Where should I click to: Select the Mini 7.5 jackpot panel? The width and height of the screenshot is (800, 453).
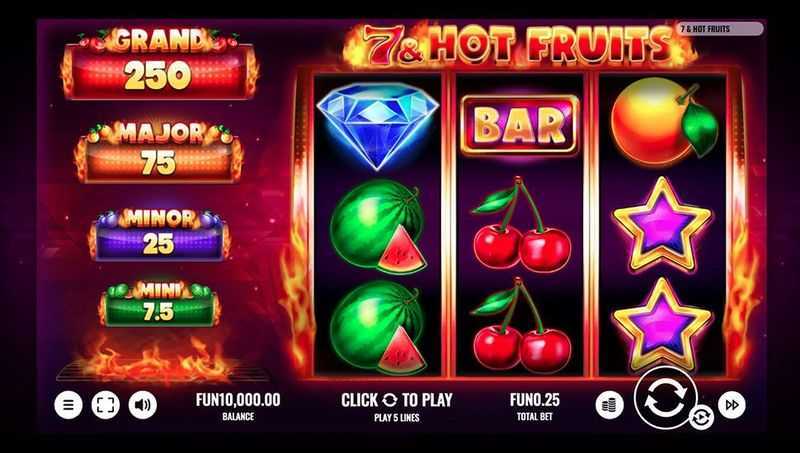click(159, 304)
